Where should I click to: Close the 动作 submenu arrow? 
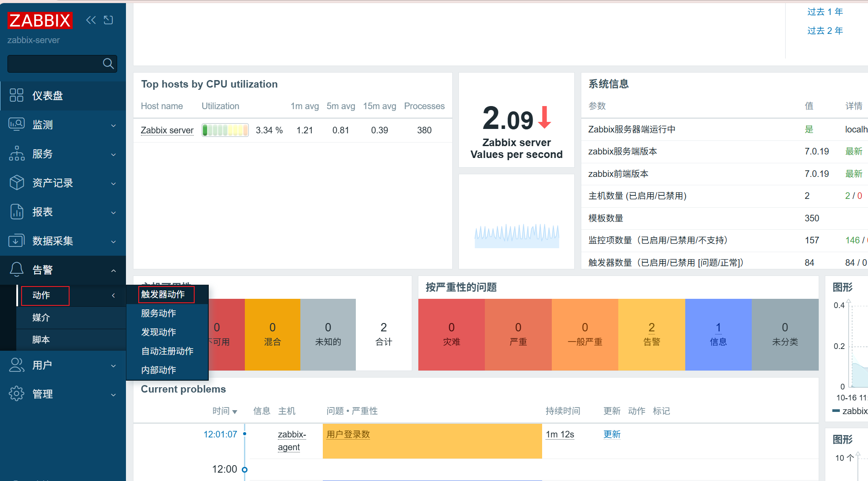click(113, 295)
